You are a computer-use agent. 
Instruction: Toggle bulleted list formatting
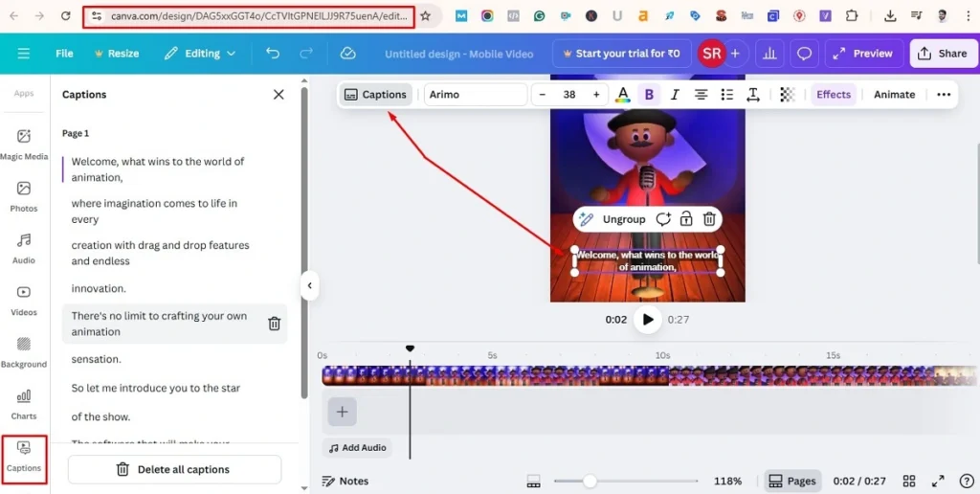coord(727,95)
